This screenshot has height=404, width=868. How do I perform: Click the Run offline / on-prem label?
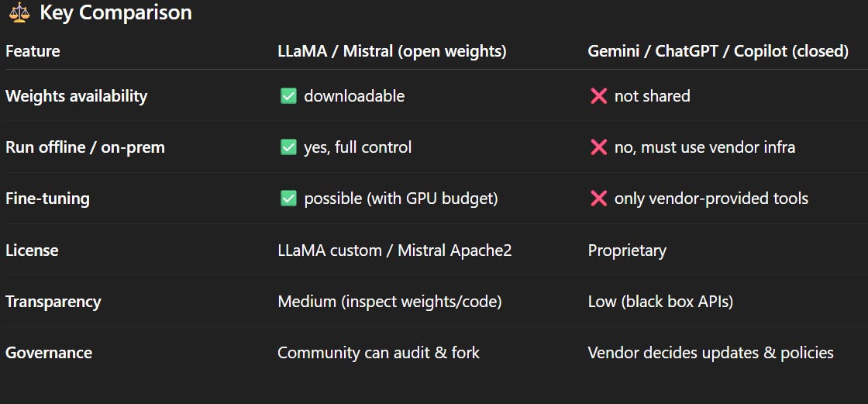tap(85, 148)
